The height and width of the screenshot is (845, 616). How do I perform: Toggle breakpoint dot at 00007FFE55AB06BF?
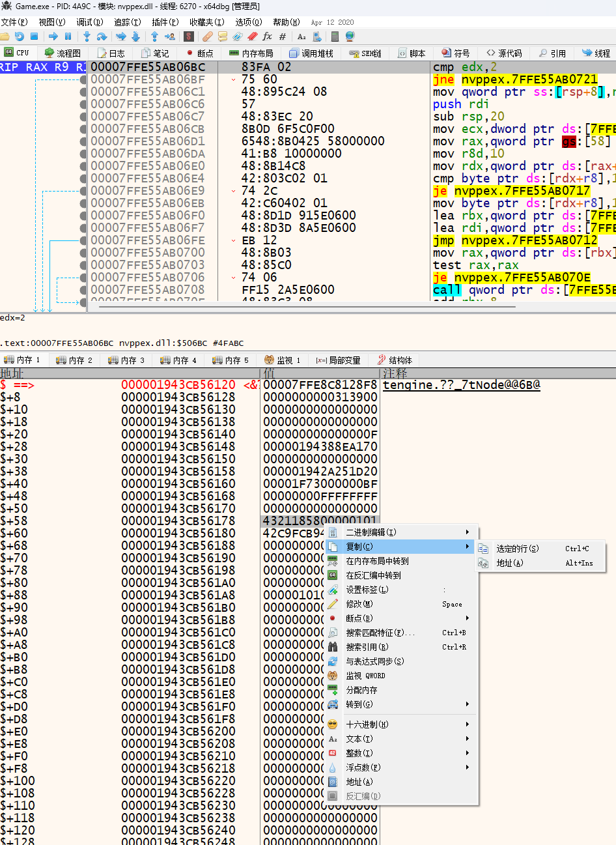[83, 79]
